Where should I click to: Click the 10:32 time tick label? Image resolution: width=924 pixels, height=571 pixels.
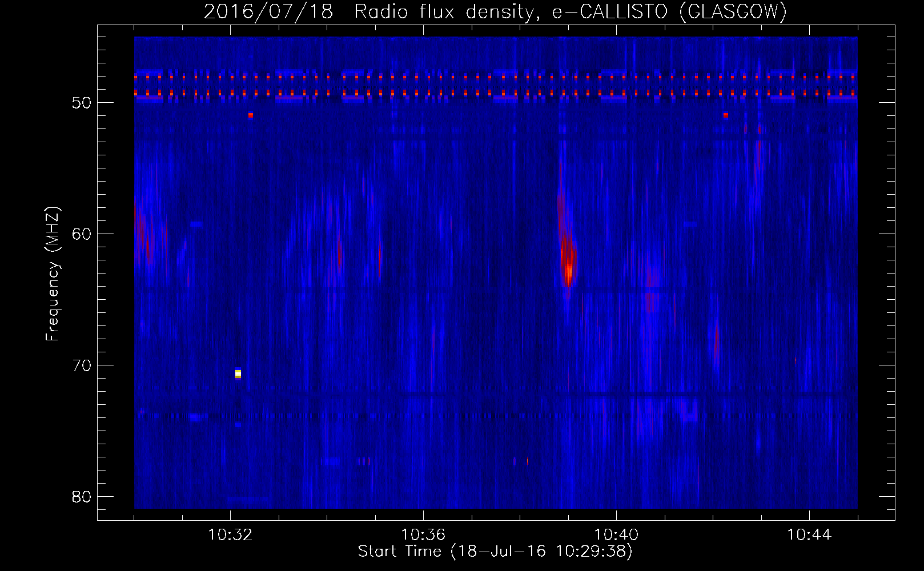pyautogui.click(x=230, y=535)
